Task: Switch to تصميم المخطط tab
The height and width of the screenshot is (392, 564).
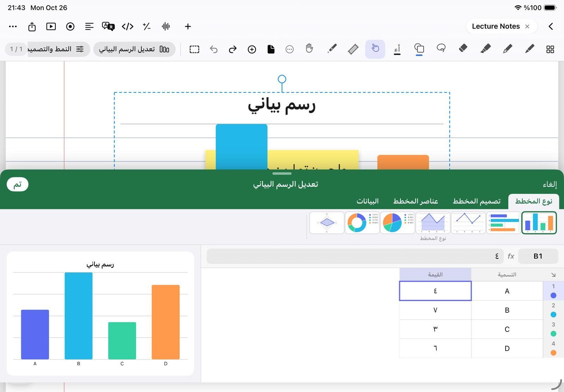Action: coord(477,201)
